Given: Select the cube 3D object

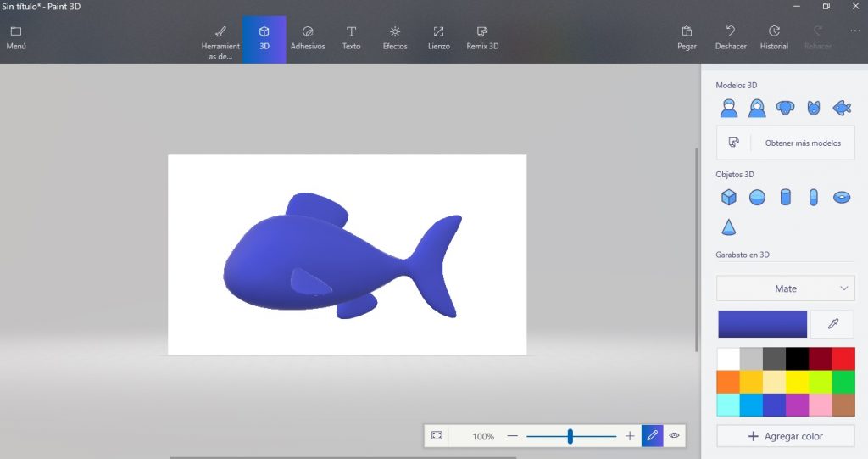Looking at the screenshot, I should [728, 197].
